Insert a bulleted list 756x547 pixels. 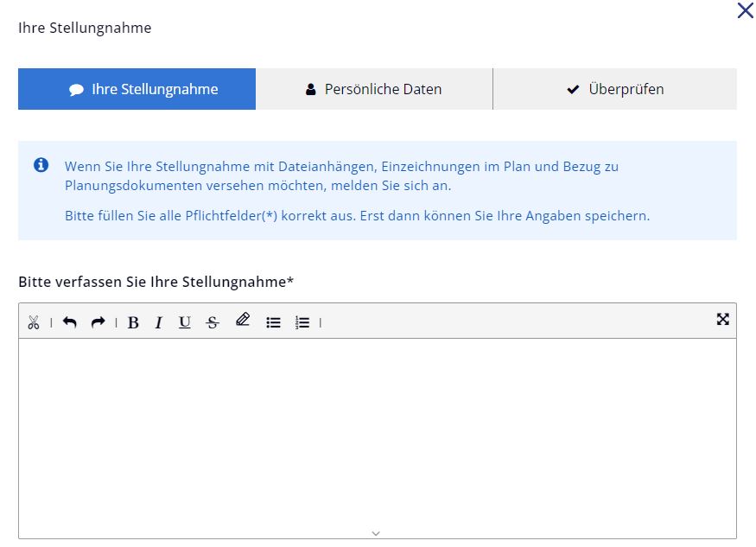point(273,321)
